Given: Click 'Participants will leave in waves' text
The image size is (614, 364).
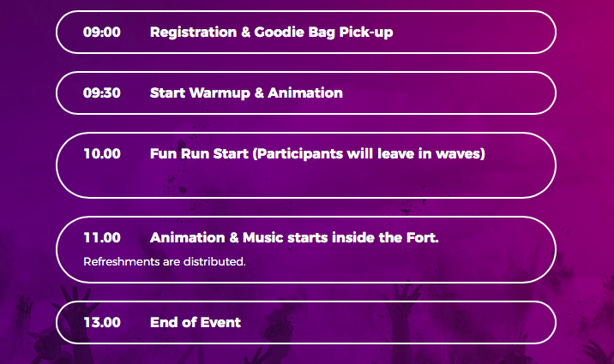Looking at the screenshot, I should pos(369,153).
